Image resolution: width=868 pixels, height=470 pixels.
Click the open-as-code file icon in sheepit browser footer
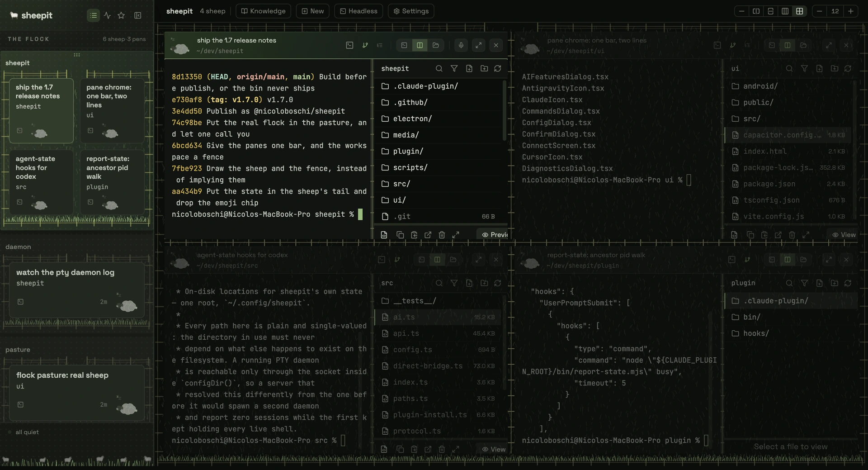(384, 235)
